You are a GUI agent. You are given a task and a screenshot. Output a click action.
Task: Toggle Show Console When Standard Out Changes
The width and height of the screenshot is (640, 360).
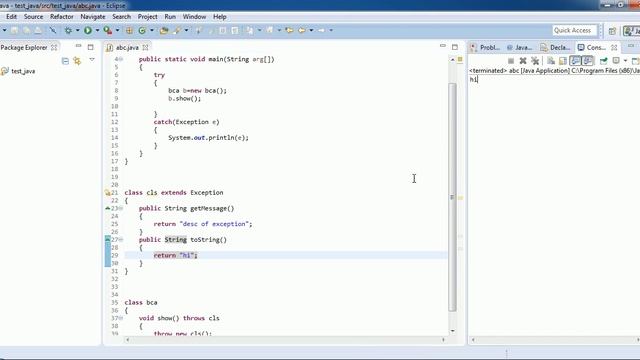(x=575, y=61)
